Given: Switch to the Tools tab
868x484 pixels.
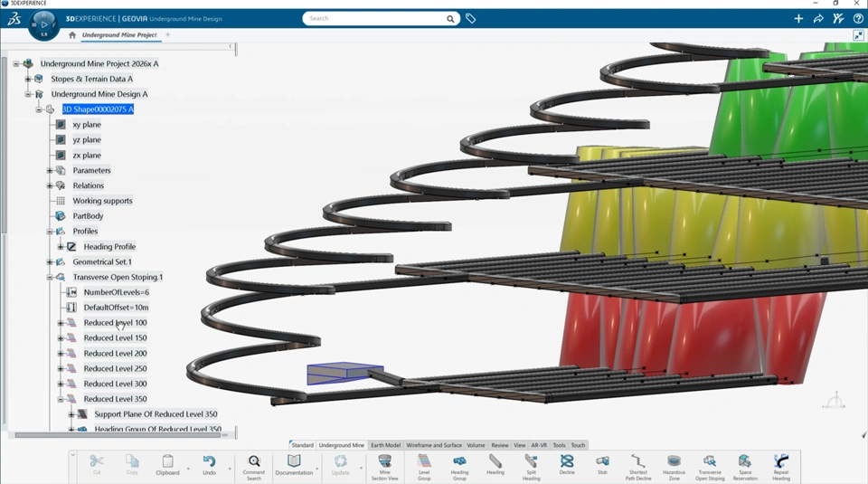Looking at the screenshot, I should pyautogui.click(x=559, y=445).
